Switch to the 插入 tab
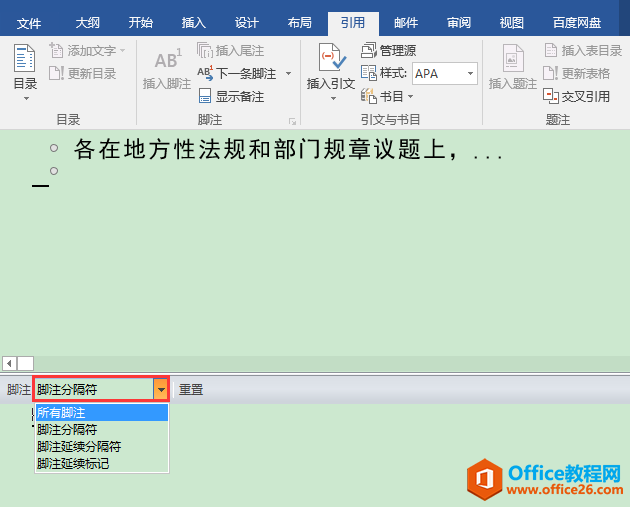The width and height of the screenshot is (630, 507). [x=193, y=23]
